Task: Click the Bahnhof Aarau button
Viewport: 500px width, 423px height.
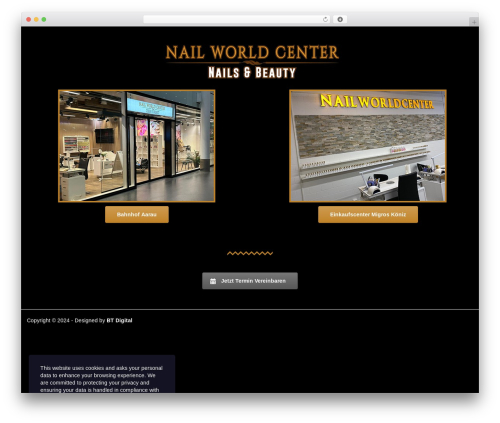Action: [137, 214]
